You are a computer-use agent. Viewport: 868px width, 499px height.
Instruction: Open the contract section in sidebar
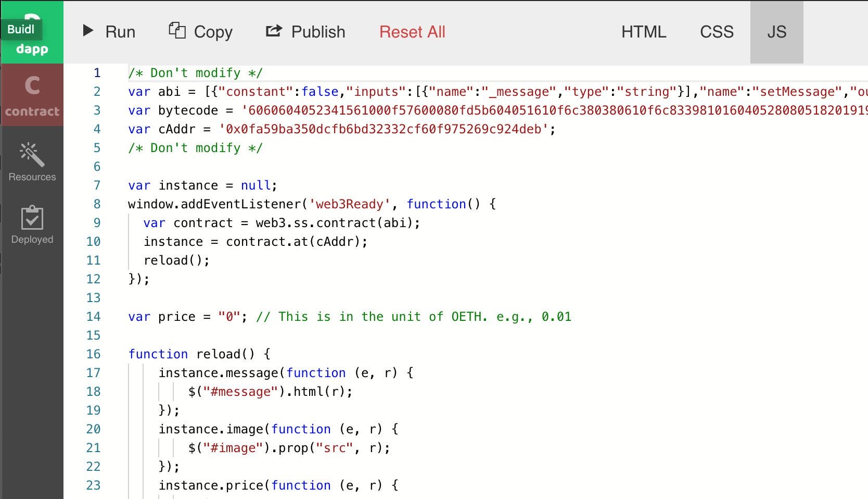pyautogui.click(x=32, y=95)
